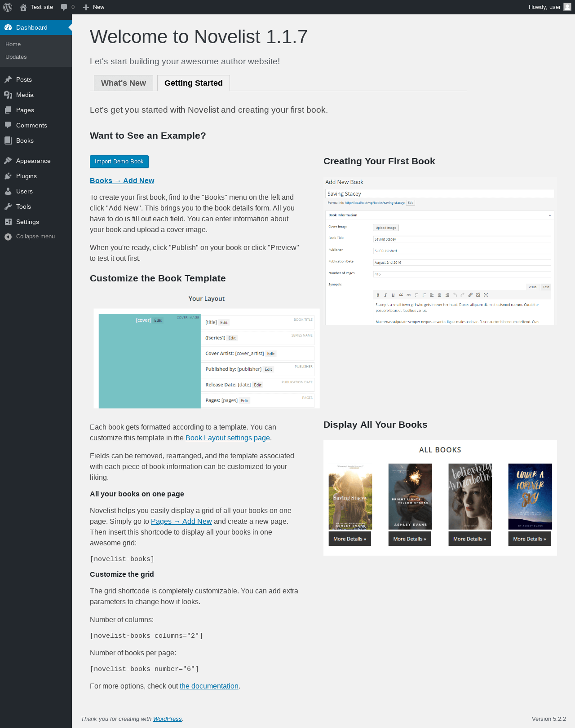Click the Tools wrench icon
Image resolution: width=575 pixels, height=728 pixels.
[8, 206]
